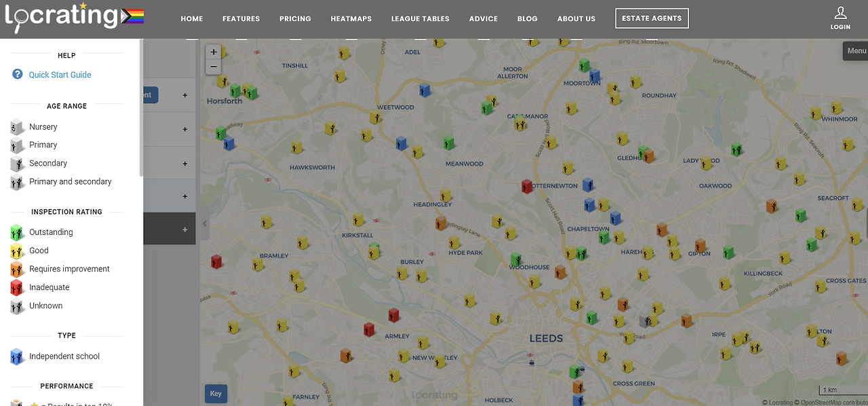
Task: Click the red Inadequate rating icon
Action: (17, 287)
